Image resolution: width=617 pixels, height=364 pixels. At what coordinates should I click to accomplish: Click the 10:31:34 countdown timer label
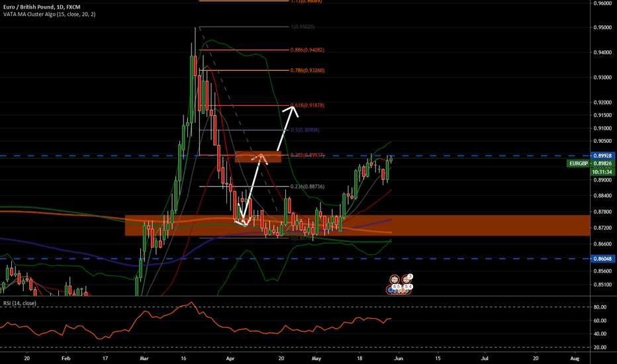[x=602, y=172]
